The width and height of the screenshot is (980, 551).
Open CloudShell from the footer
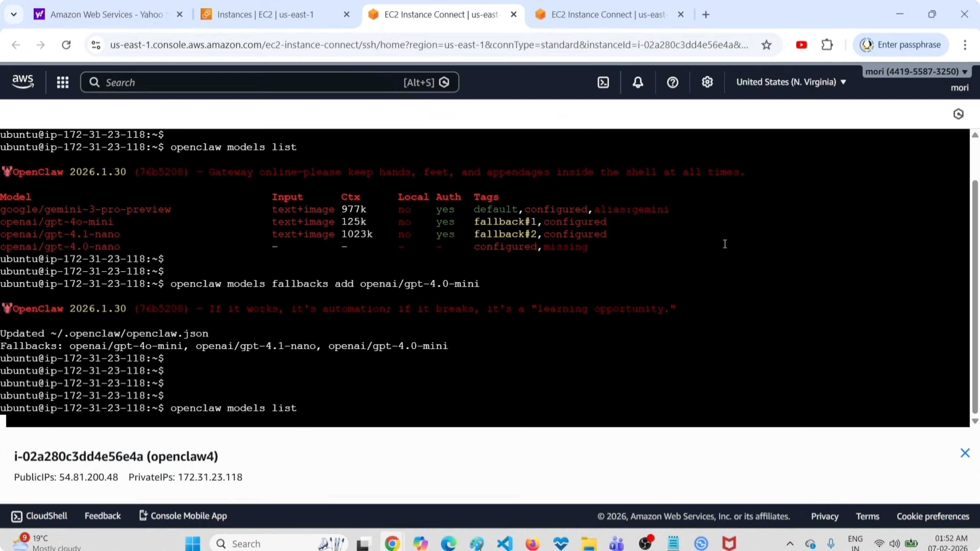(x=39, y=516)
